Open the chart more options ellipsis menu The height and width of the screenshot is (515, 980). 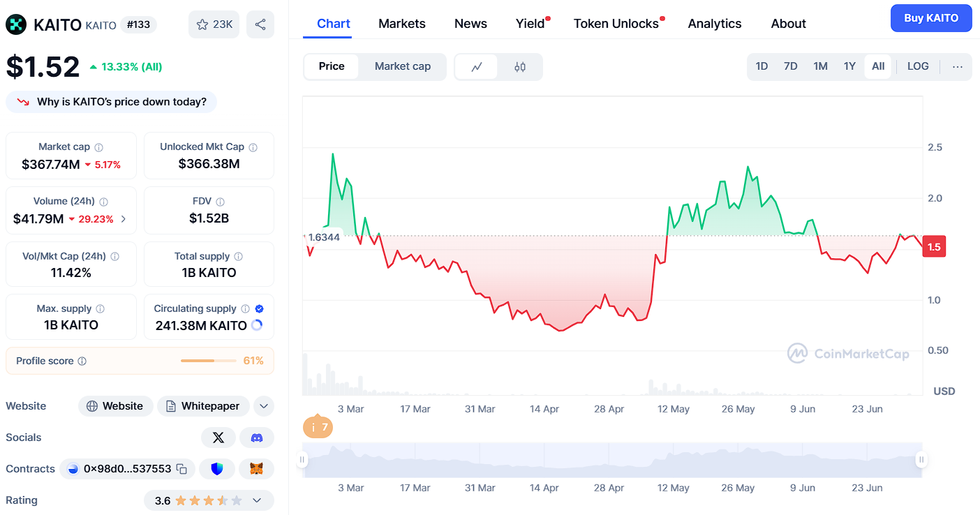(958, 67)
